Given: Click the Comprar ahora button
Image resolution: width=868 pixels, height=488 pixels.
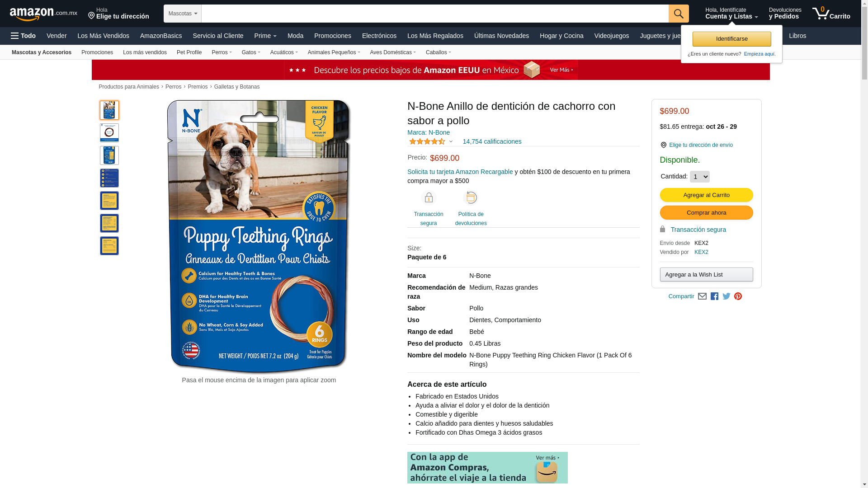Looking at the screenshot, I should click(x=707, y=213).
